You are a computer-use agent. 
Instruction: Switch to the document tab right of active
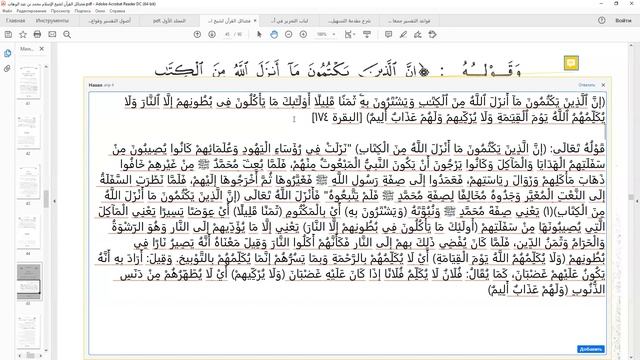289,20
